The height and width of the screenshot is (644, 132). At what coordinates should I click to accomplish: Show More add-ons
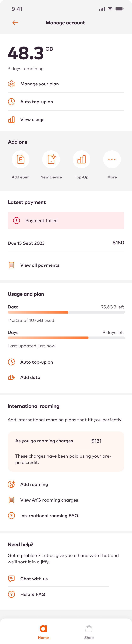point(112,159)
